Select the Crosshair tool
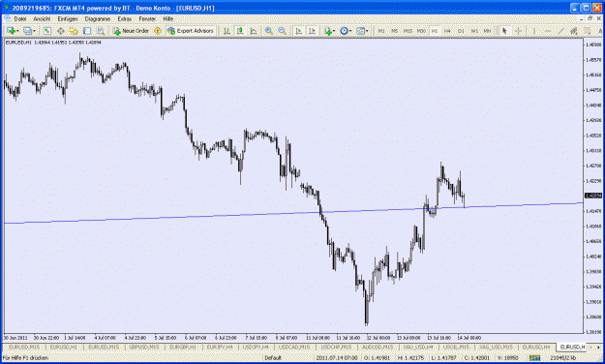The image size is (605, 364). [518, 31]
